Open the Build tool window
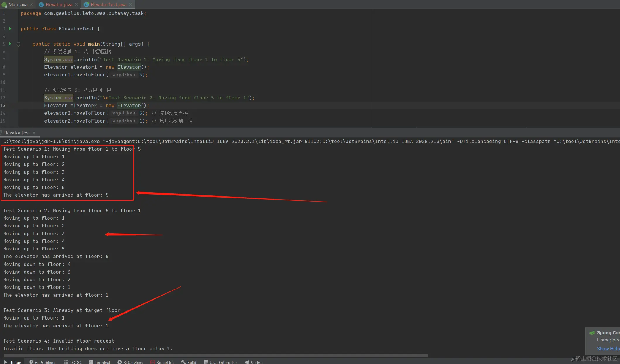The image size is (620, 364). coord(189,362)
